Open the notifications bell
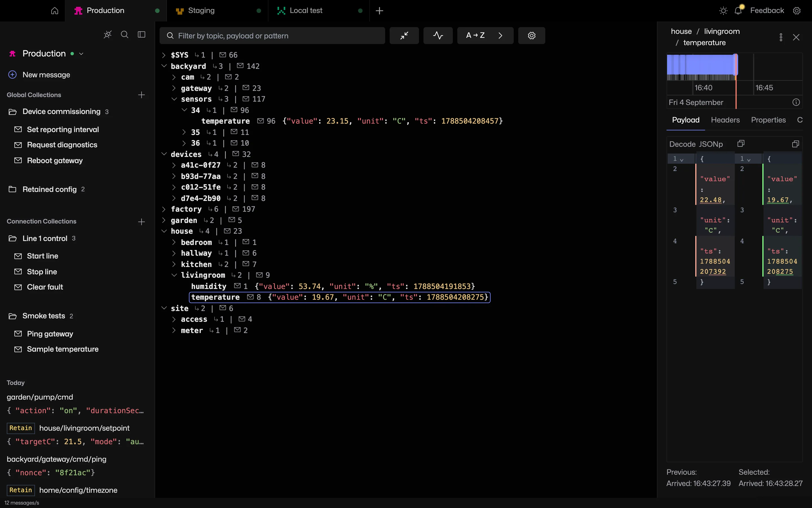Screen dimensions: 812x508 coord(738,11)
